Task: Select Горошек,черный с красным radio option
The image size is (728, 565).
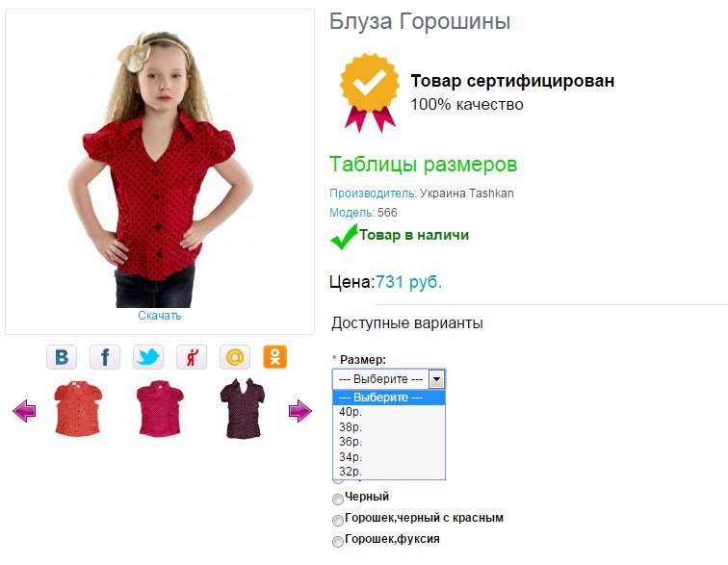Action: tap(338, 521)
